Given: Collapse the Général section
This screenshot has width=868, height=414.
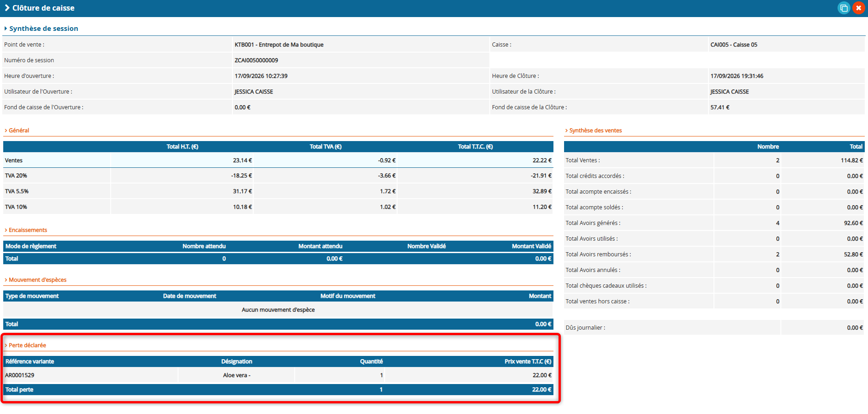Looking at the screenshot, I should point(17,130).
